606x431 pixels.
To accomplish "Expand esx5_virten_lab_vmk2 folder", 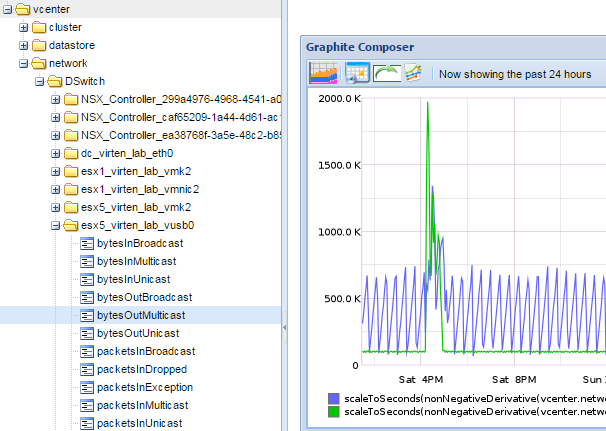I will coord(56,208).
